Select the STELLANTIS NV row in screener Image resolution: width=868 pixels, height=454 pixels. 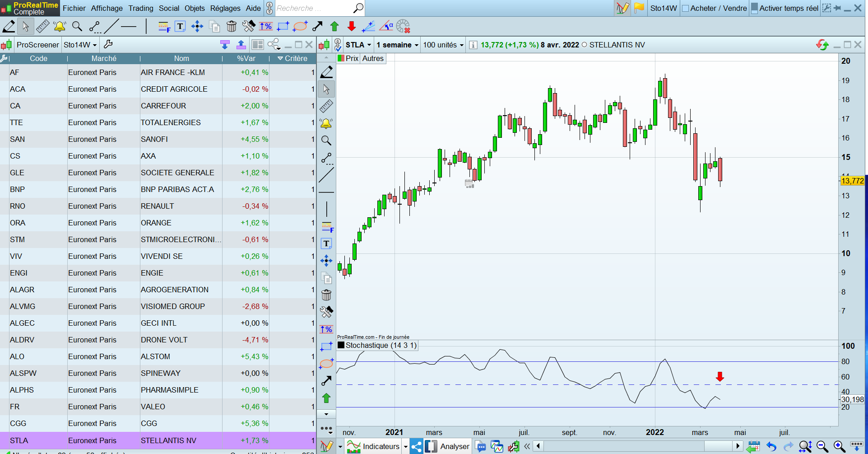(158, 440)
